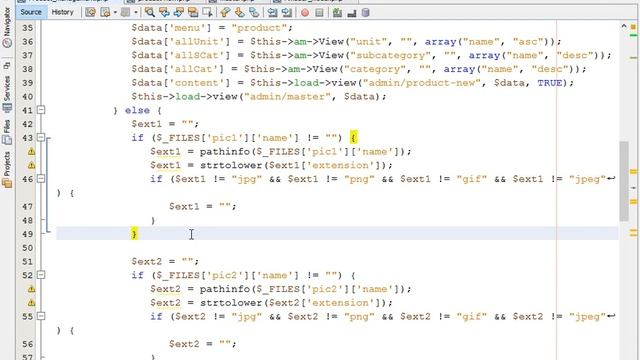Shift the current line left

(x=272, y=12)
